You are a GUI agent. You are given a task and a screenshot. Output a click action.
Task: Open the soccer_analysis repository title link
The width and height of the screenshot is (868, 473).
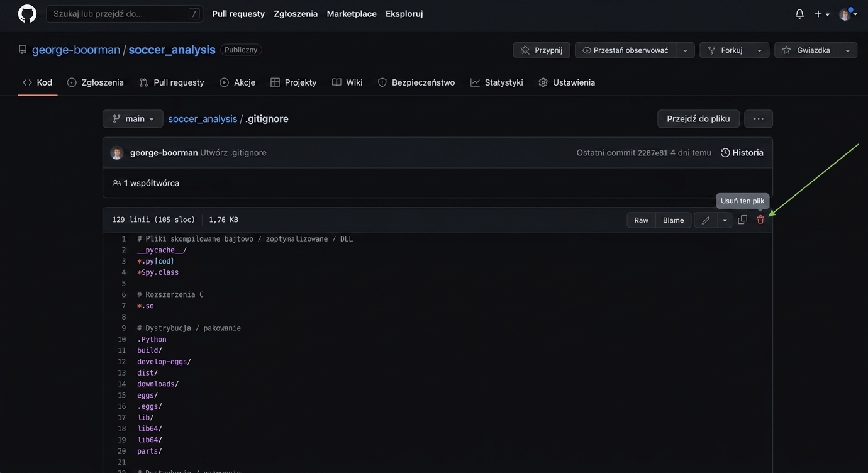coord(172,50)
